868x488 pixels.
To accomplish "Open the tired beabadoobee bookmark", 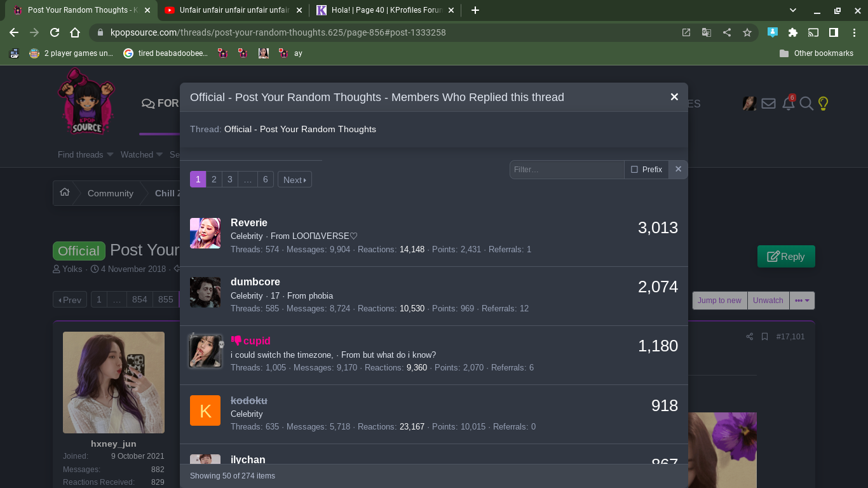I will [x=165, y=53].
